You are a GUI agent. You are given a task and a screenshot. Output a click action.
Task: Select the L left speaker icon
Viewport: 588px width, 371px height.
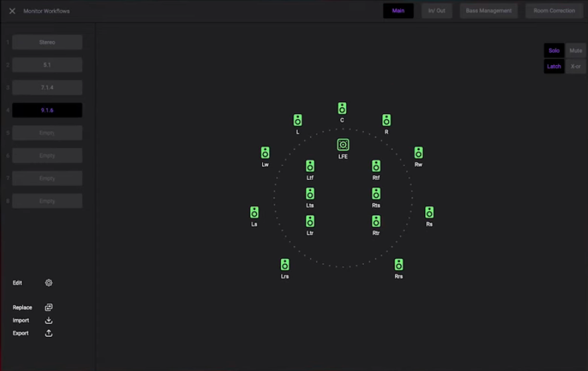pyautogui.click(x=298, y=120)
